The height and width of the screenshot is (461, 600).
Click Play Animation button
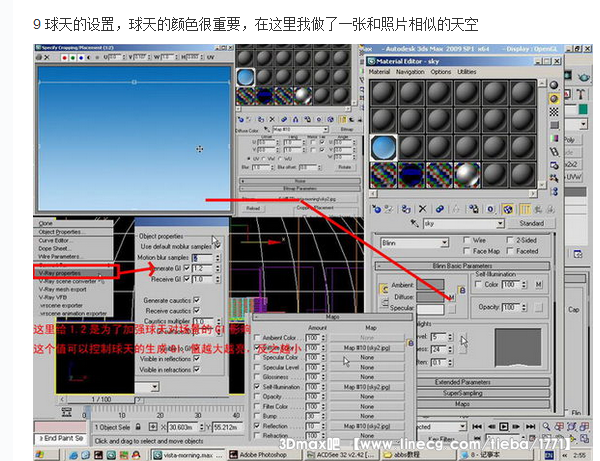point(504,426)
